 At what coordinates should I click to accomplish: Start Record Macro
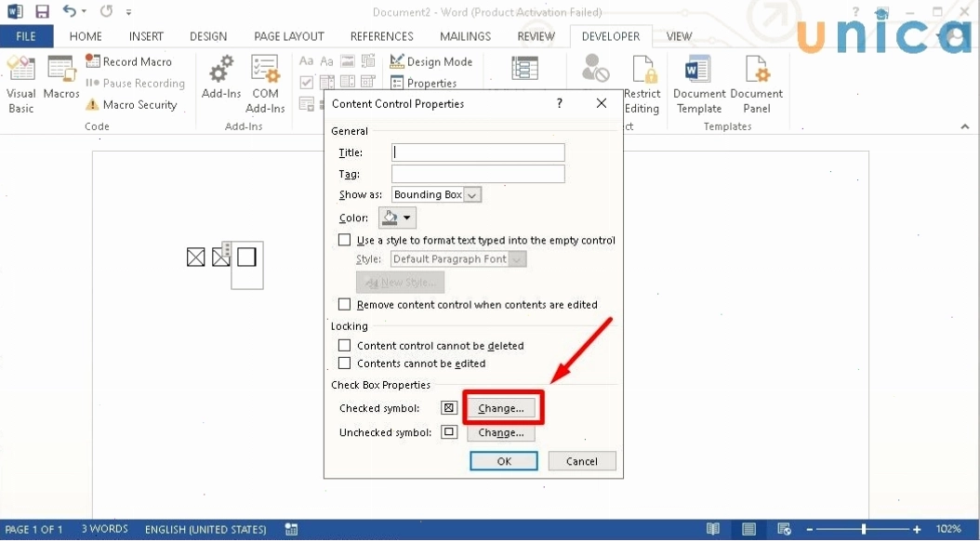pyautogui.click(x=128, y=61)
